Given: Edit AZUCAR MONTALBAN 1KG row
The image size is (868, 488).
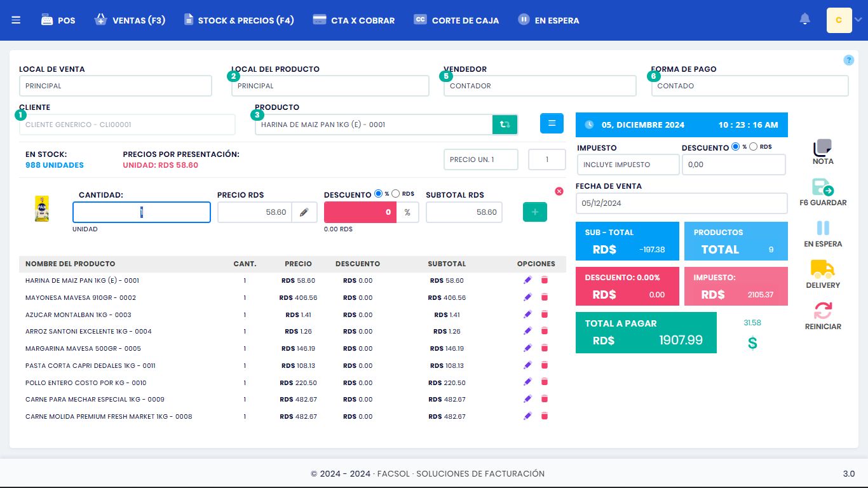Looking at the screenshot, I should click(527, 315).
